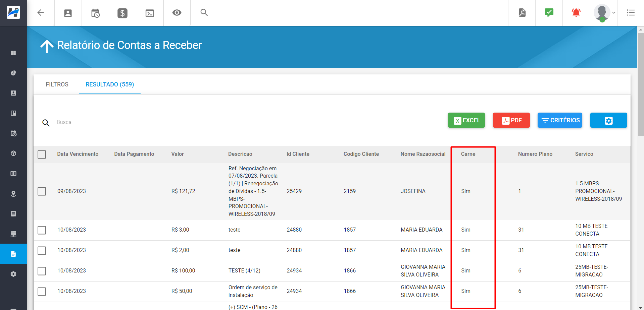Click the Nome Razaosocial column header
The height and width of the screenshot is (310, 644).
423,154
